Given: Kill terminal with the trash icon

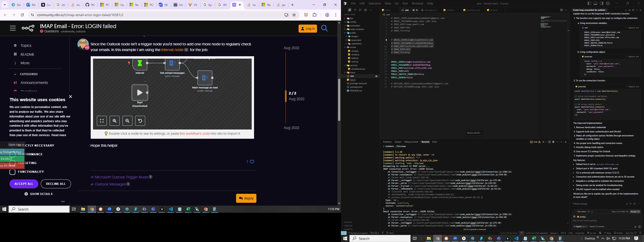Looking at the screenshot, I should 553,142.
